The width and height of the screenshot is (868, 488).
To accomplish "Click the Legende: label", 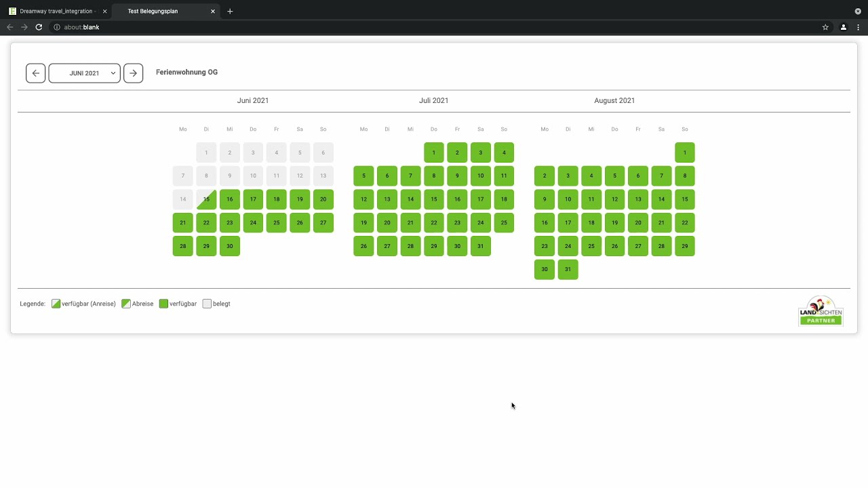I will click(33, 304).
